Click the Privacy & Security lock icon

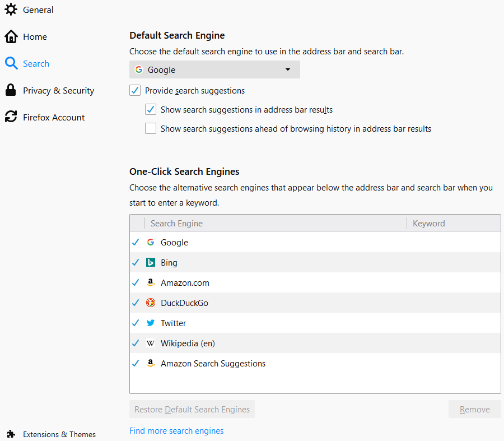click(x=11, y=90)
